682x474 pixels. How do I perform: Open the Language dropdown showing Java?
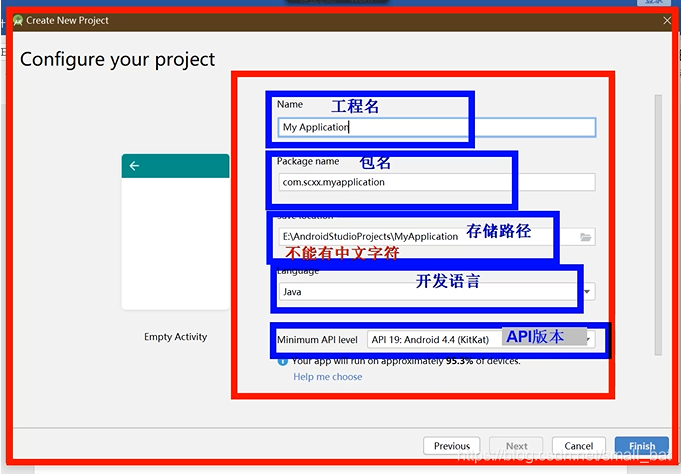pyautogui.click(x=437, y=292)
